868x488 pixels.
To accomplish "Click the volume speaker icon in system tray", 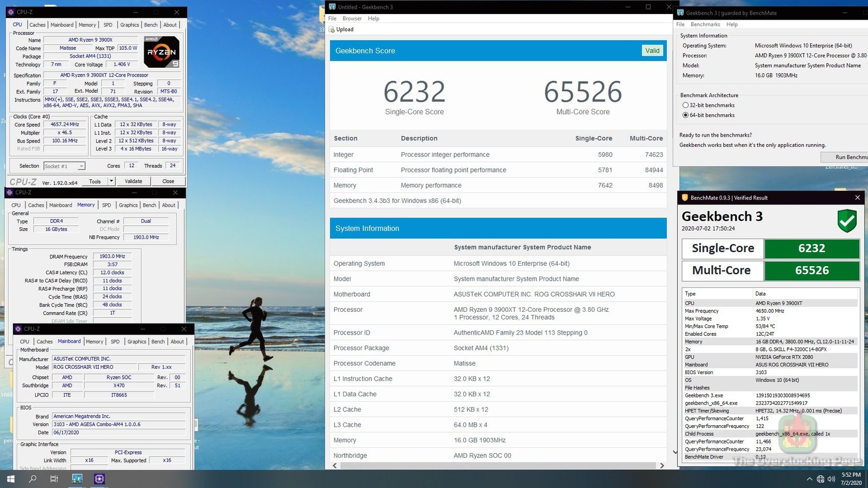I will [831, 479].
